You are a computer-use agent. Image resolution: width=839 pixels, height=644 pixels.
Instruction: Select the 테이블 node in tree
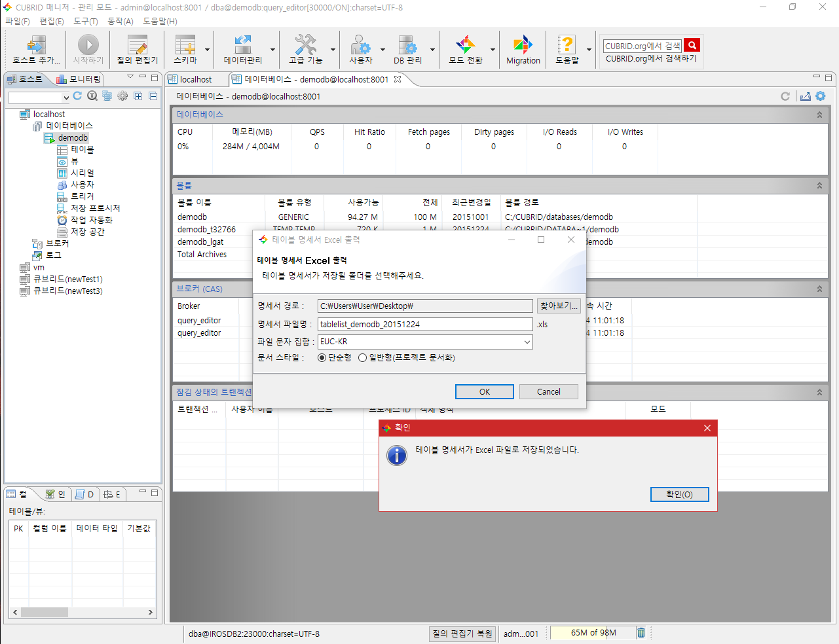[83, 149]
